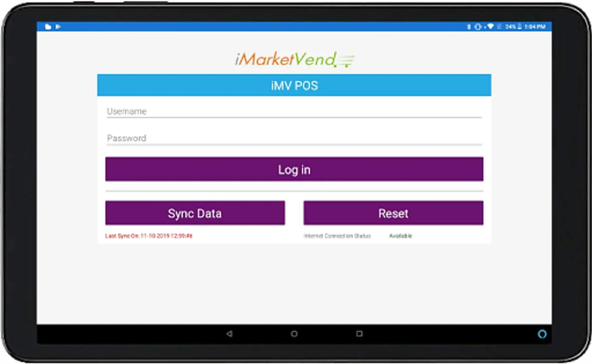Click the Internet Connection Status label
Screen dimensions: 592x364
click(337, 236)
